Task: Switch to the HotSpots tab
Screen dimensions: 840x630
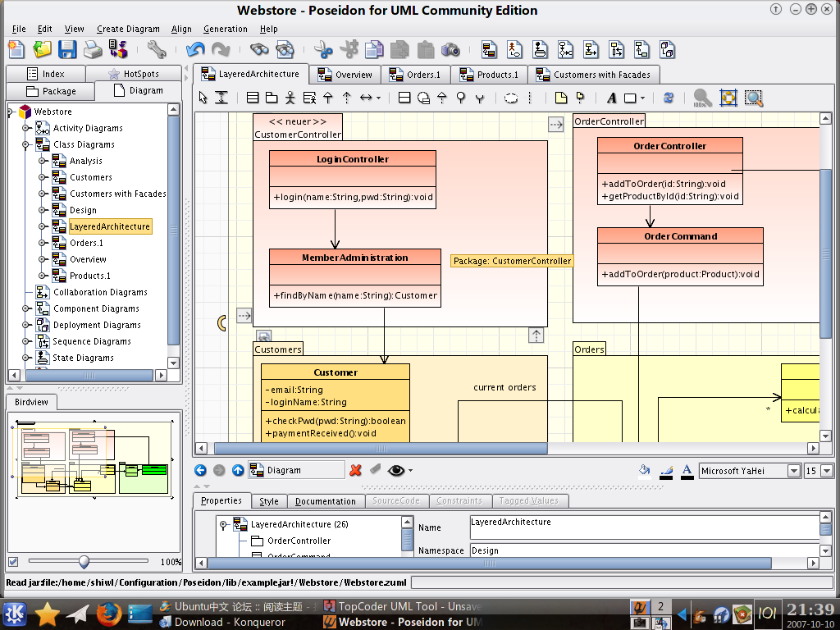Action: pyautogui.click(x=134, y=73)
